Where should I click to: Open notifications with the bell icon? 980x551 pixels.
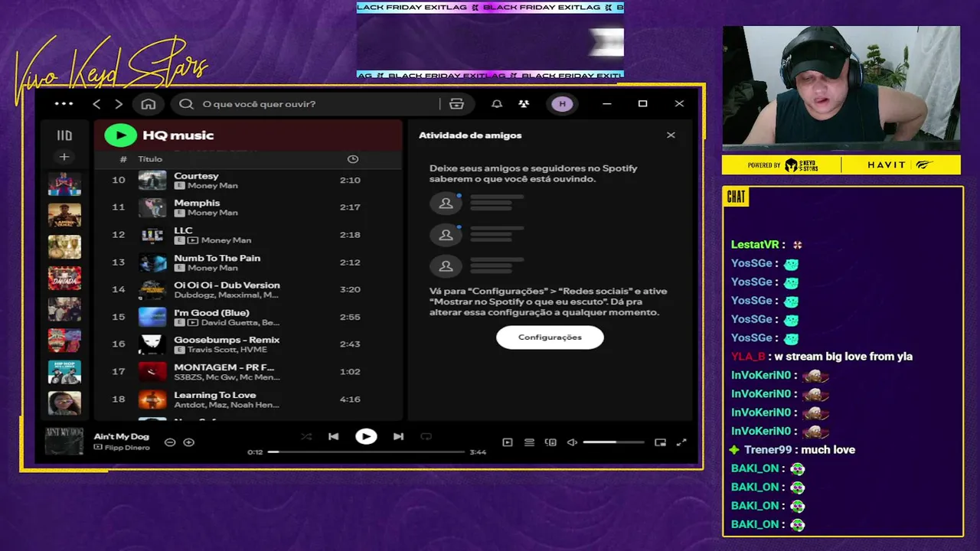point(497,104)
